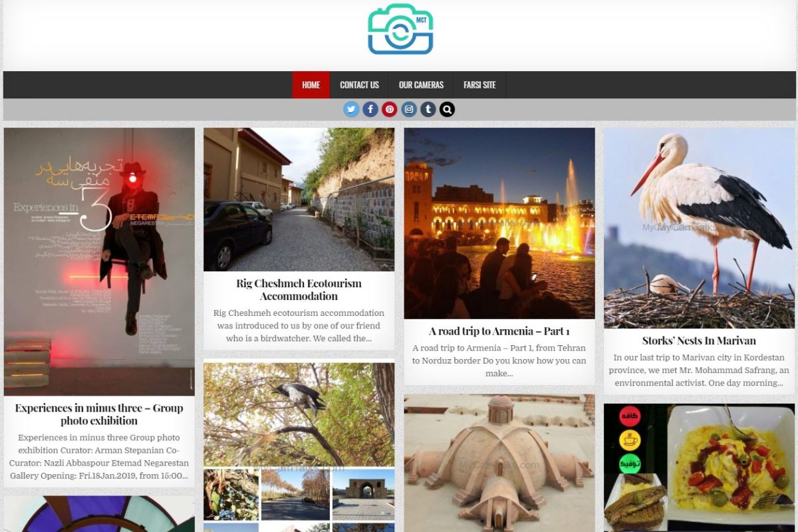The image size is (798, 532).
Task: Open the Instagram social icon
Action: (409, 109)
